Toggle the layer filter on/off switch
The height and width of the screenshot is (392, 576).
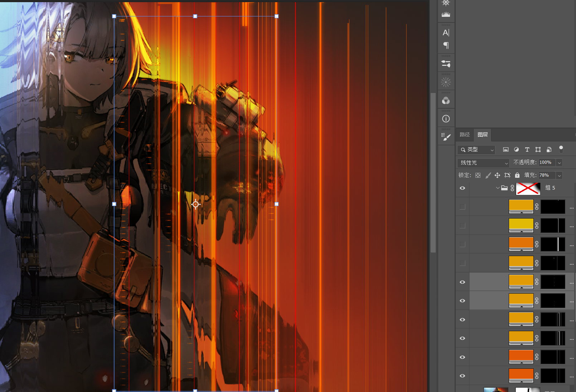561,149
